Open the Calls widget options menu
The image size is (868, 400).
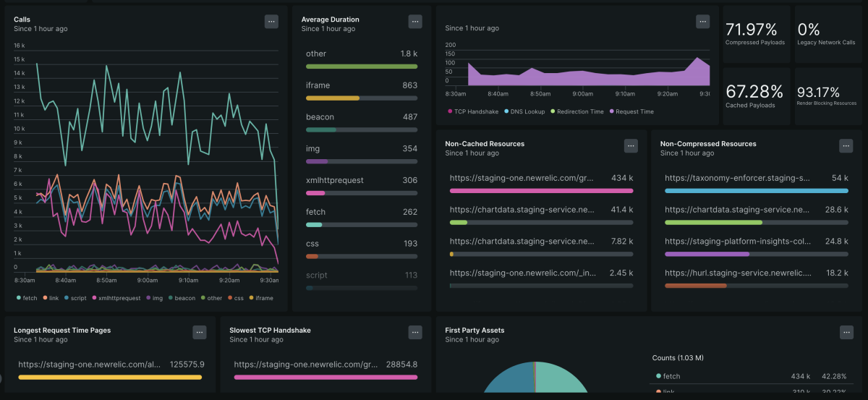point(271,22)
